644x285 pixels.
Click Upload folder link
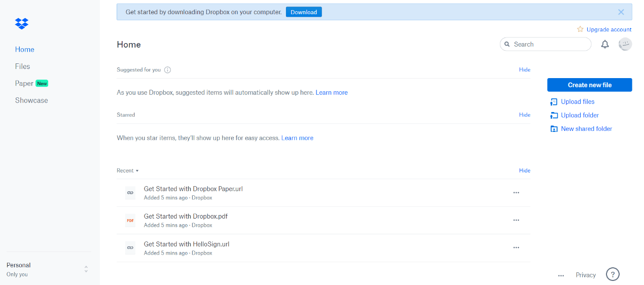coord(580,116)
